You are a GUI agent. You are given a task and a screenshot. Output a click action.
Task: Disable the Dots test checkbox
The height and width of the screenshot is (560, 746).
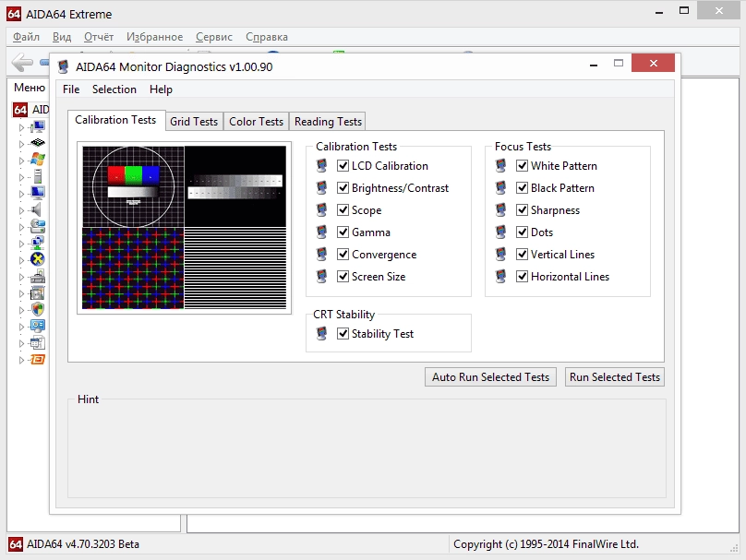(x=522, y=232)
